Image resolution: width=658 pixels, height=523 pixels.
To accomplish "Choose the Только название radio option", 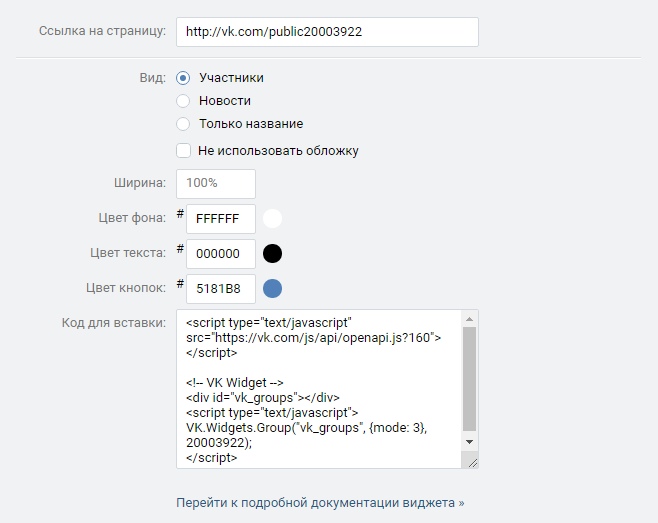I will click(183, 124).
